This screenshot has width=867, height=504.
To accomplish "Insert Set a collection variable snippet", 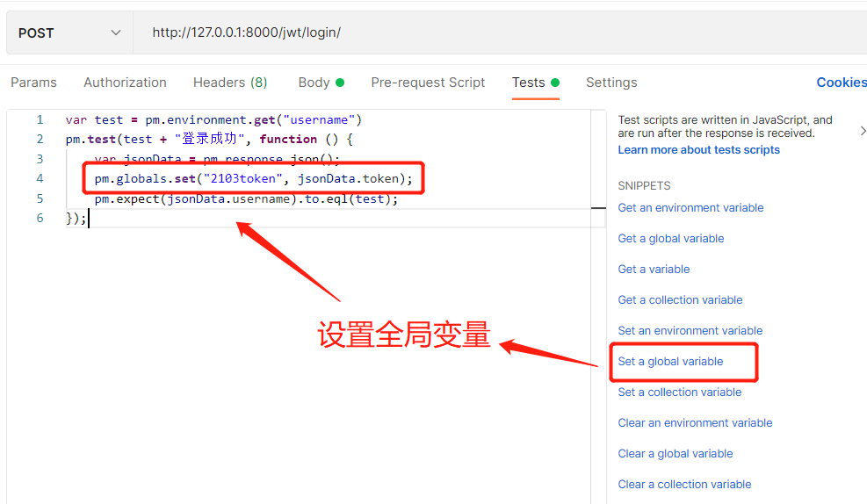I will pos(680,392).
